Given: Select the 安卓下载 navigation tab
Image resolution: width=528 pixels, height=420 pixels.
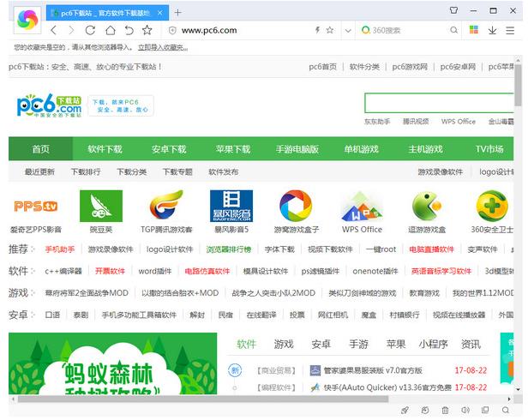Looking at the screenshot, I should (x=169, y=149).
